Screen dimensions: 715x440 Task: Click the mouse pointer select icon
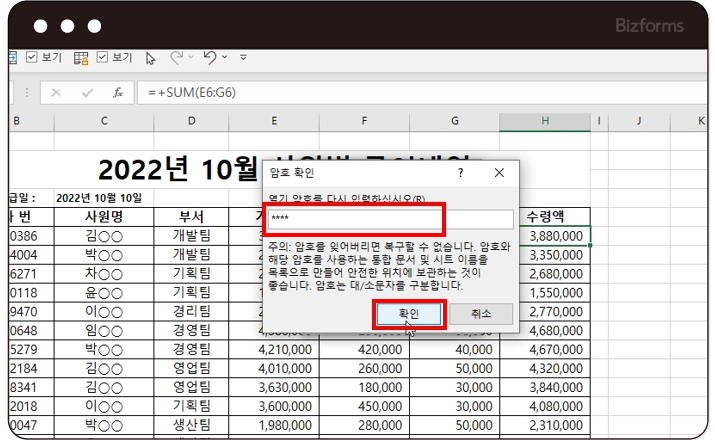point(151,58)
